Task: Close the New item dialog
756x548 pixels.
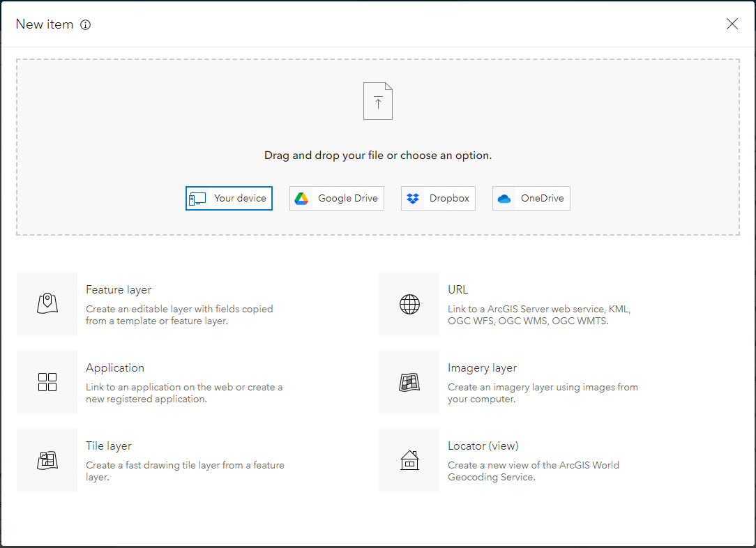Action: point(732,24)
